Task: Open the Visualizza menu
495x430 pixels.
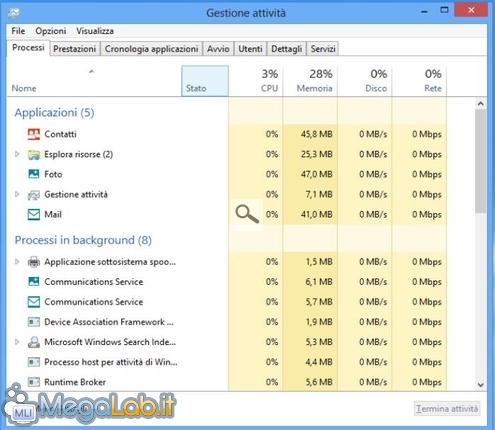Action: tap(95, 31)
